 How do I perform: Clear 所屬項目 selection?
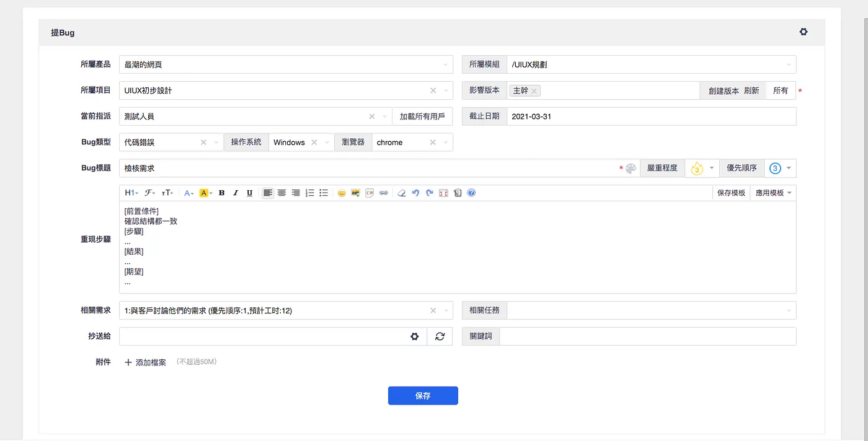coord(433,90)
